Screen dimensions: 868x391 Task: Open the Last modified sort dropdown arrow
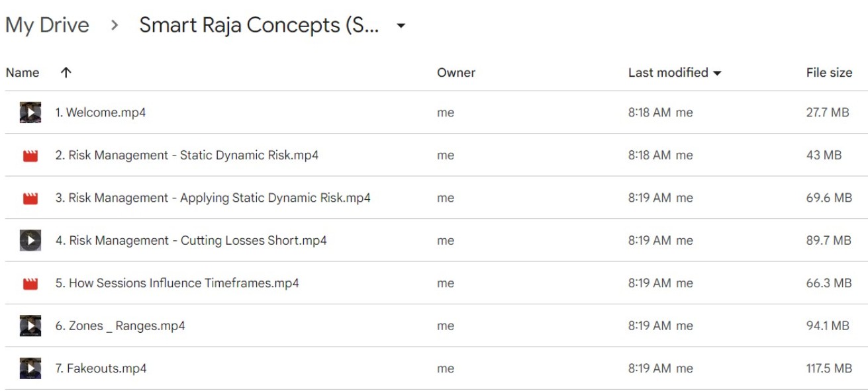tap(717, 73)
